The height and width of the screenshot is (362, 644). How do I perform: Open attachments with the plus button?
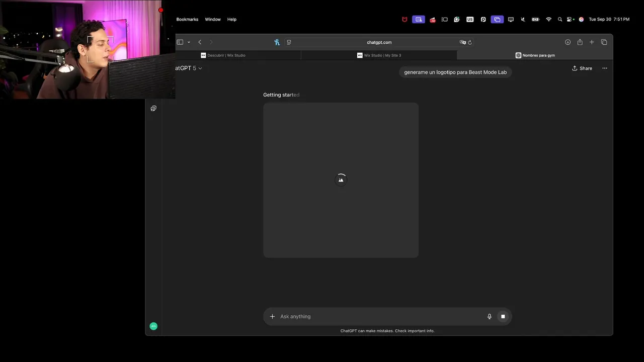tap(272, 316)
